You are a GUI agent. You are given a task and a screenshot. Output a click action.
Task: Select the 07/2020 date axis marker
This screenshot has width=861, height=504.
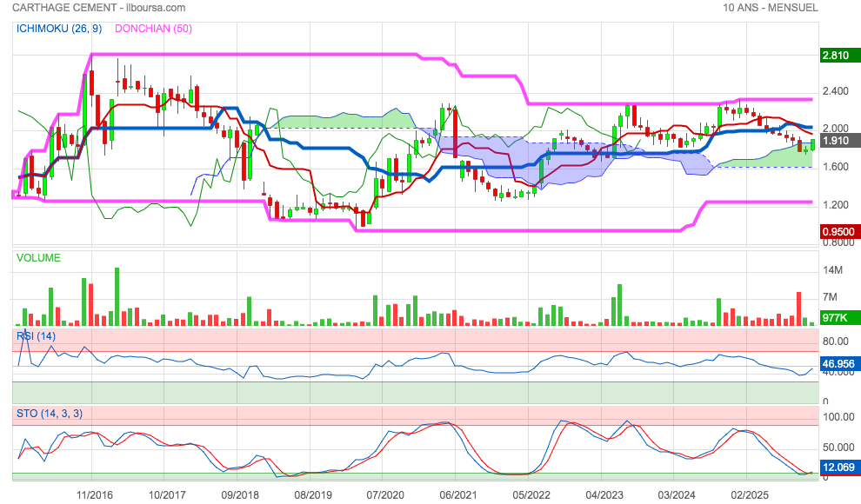[385, 494]
